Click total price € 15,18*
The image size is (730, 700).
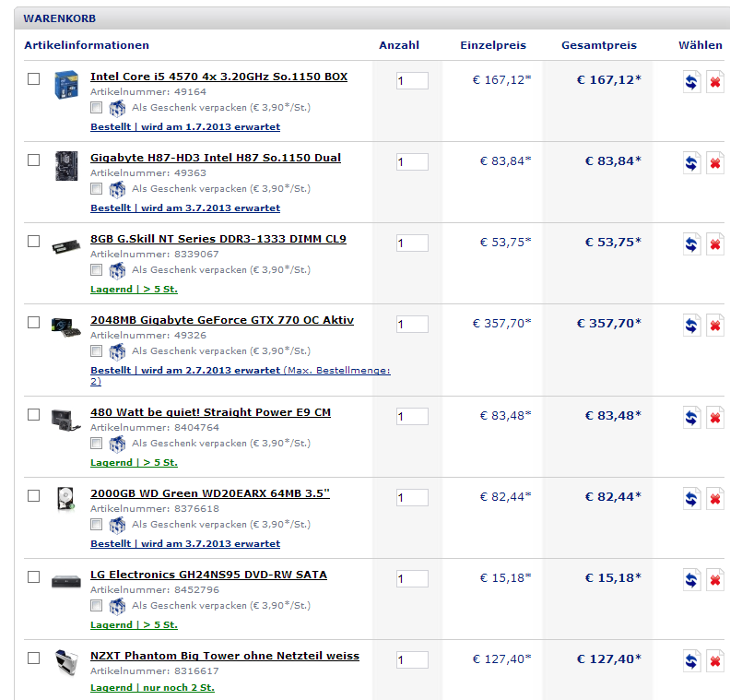613,578
